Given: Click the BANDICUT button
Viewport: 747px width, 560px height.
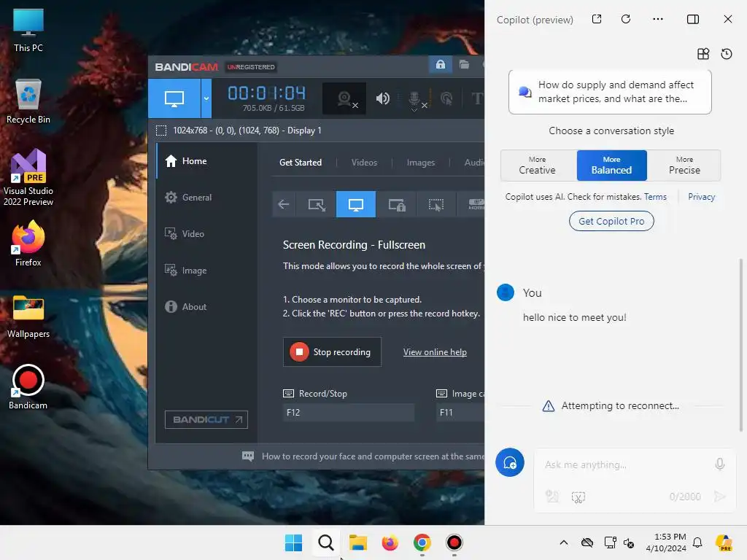Looking at the screenshot, I should click(x=206, y=419).
